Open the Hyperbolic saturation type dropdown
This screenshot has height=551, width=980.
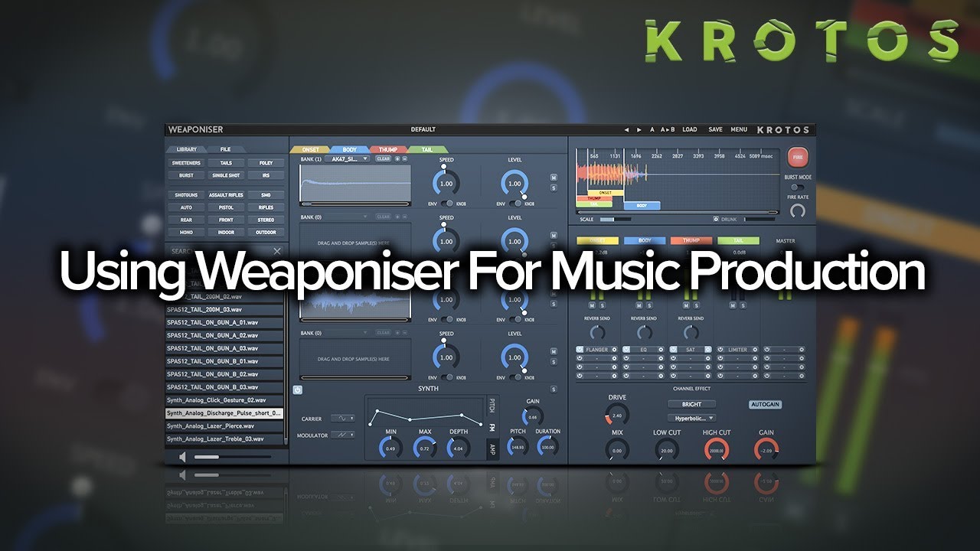(691, 418)
